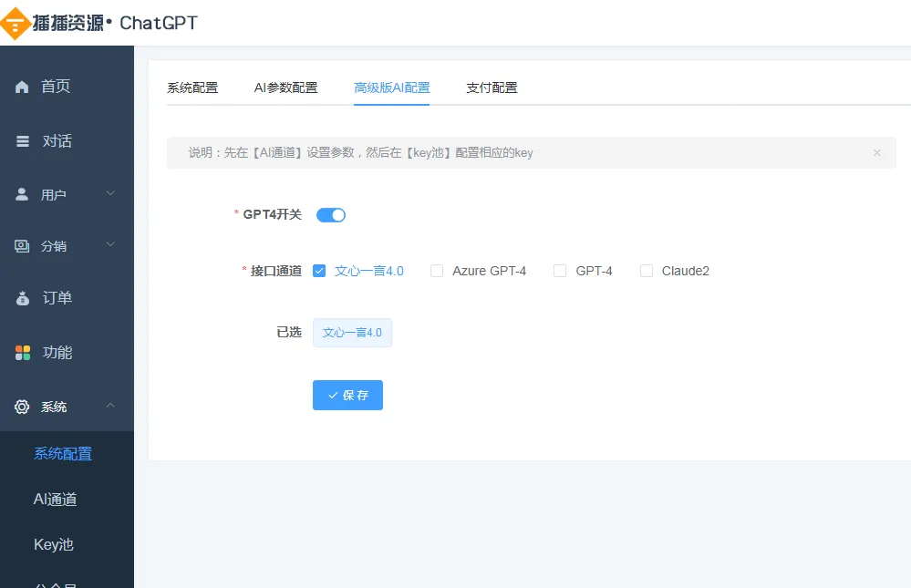Click the 订单 orders icon

click(x=22, y=297)
